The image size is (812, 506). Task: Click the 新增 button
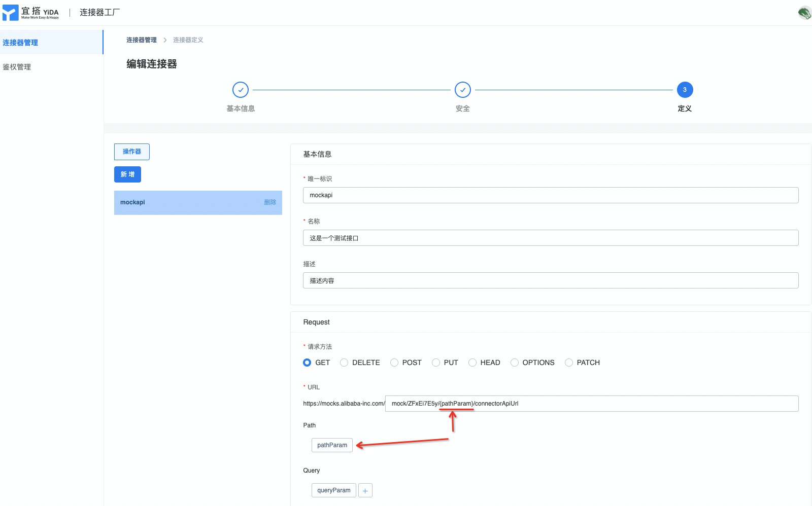(x=127, y=174)
